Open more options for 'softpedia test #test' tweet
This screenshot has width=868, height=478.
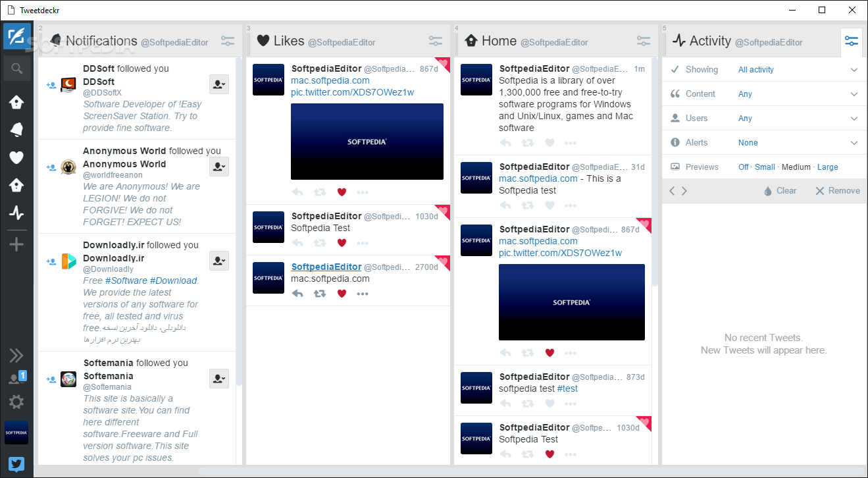[571, 404]
